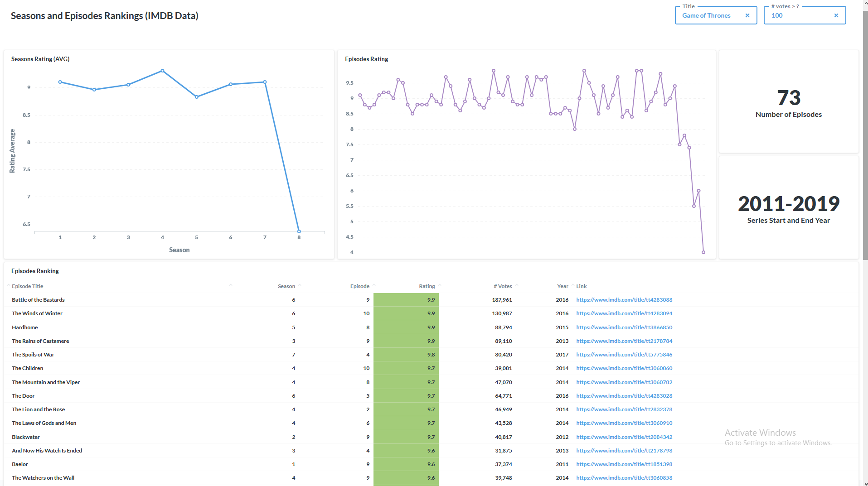Click the 88,794 votes cell
This screenshot has width=868, height=486.
pyautogui.click(x=504, y=327)
